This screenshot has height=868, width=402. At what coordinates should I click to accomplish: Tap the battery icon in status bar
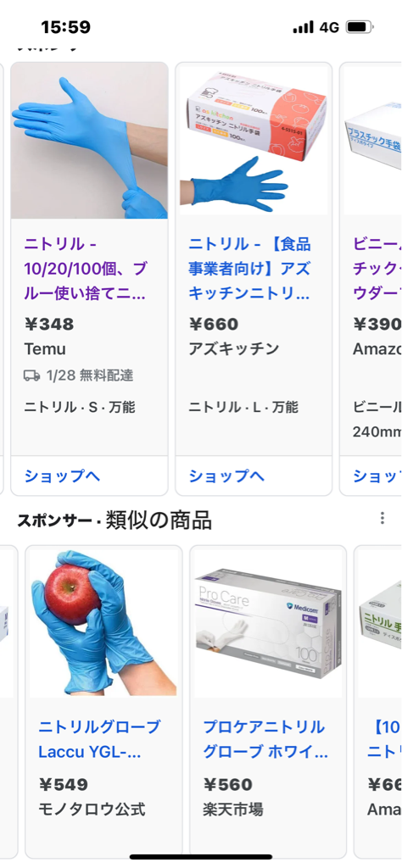tap(359, 27)
